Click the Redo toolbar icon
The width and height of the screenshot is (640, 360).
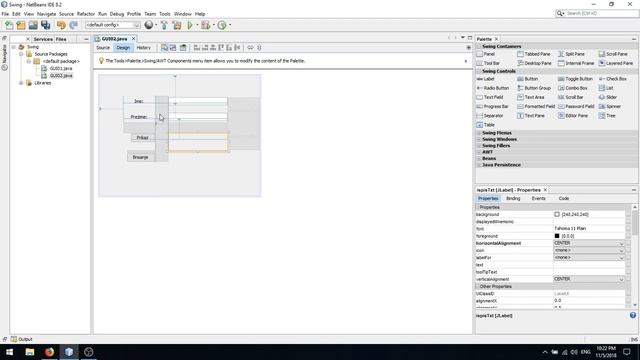pos(73,25)
